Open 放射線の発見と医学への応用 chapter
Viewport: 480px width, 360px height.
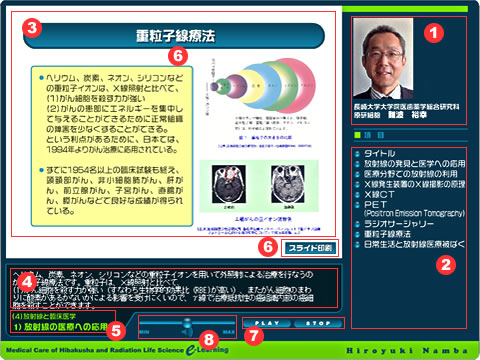coord(414,164)
